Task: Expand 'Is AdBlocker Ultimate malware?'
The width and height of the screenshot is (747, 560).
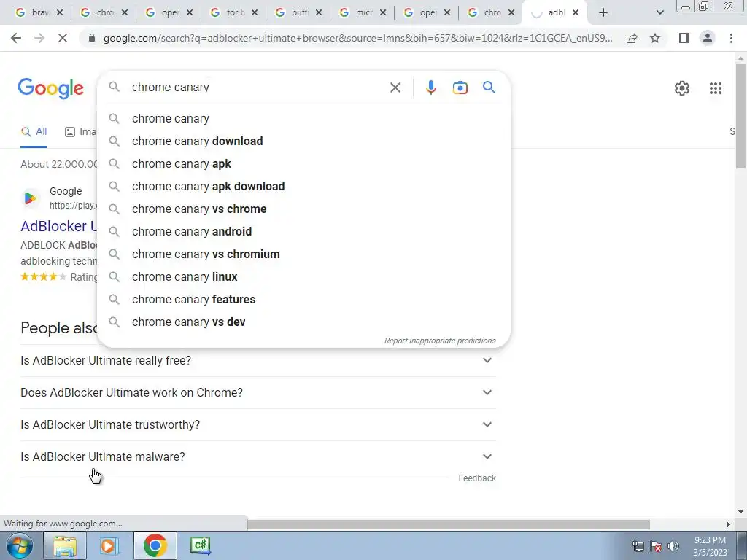Action: (x=258, y=456)
